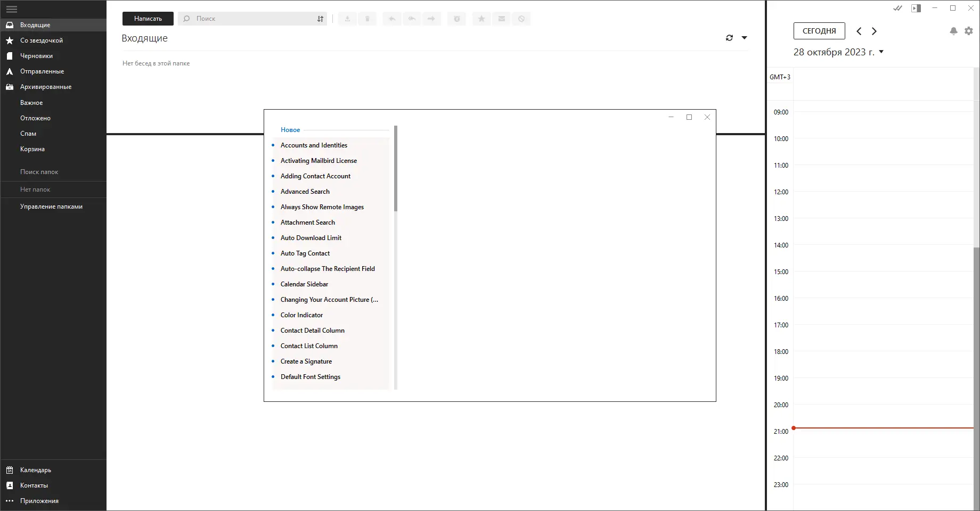Click the Поиск mail search field

253,19
